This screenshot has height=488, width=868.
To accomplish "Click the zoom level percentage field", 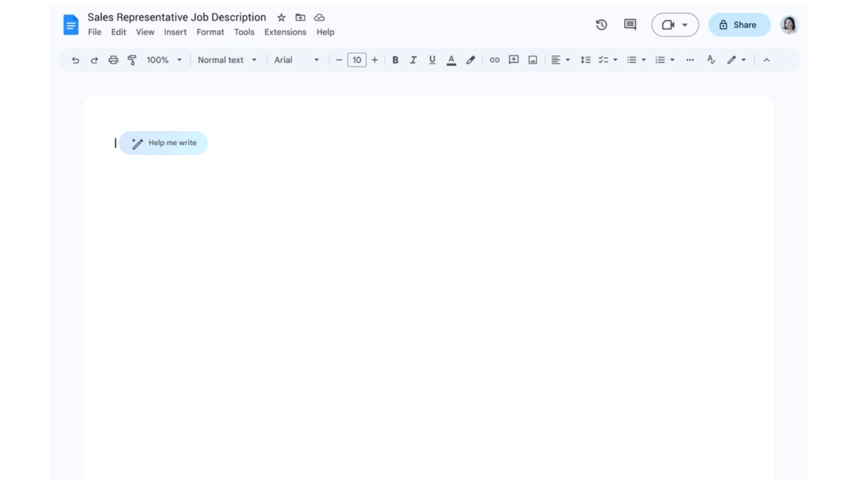I will [x=158, y=59].
